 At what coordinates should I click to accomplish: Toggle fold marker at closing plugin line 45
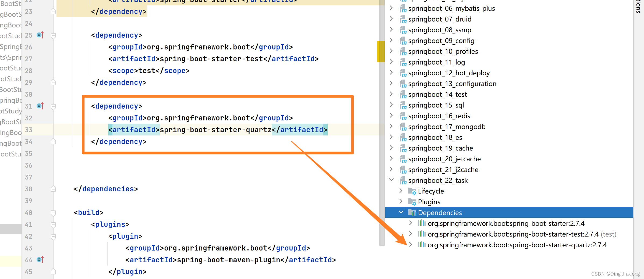[53, 272]
